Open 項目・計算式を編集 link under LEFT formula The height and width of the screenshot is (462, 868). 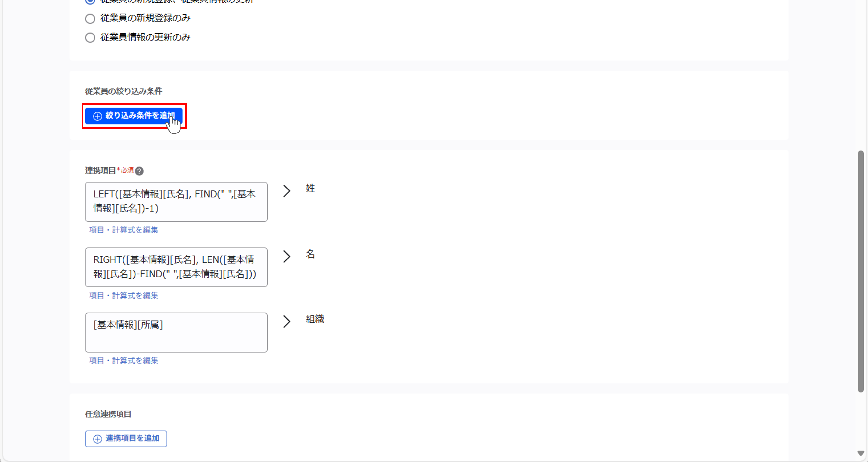point(124,230)
